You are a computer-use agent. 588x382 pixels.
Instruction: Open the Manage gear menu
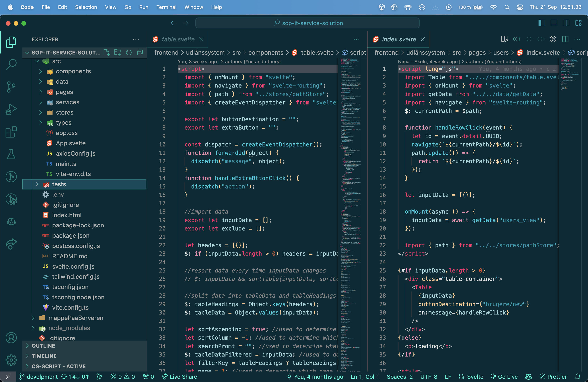(11, 360)
